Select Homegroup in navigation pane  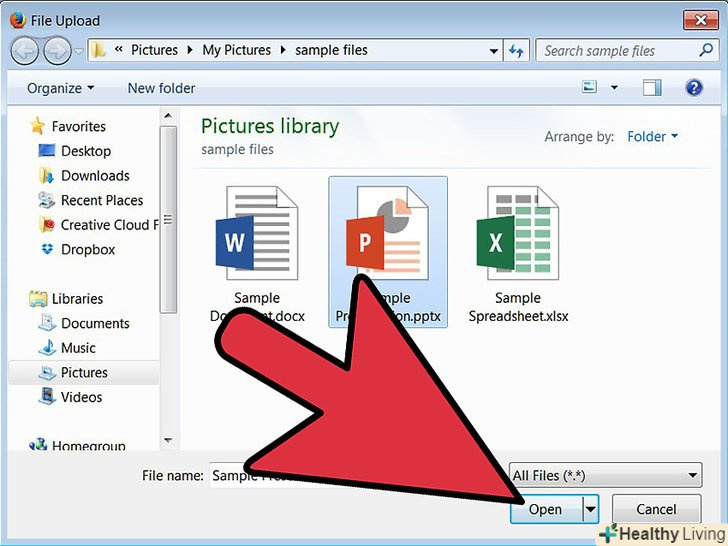(x=88, y=445)
